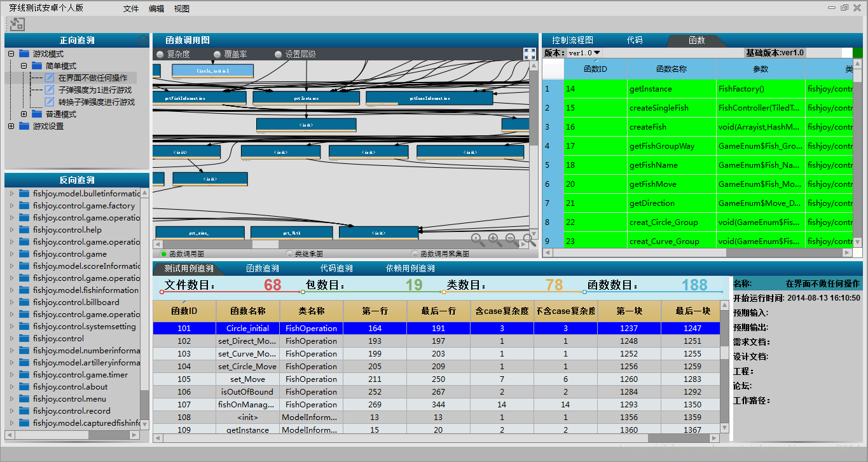Viewport: 868px width, 462px height.
Task: Select the 函数调用图 radio button below the graph
Action: click(x=164, y=254)
